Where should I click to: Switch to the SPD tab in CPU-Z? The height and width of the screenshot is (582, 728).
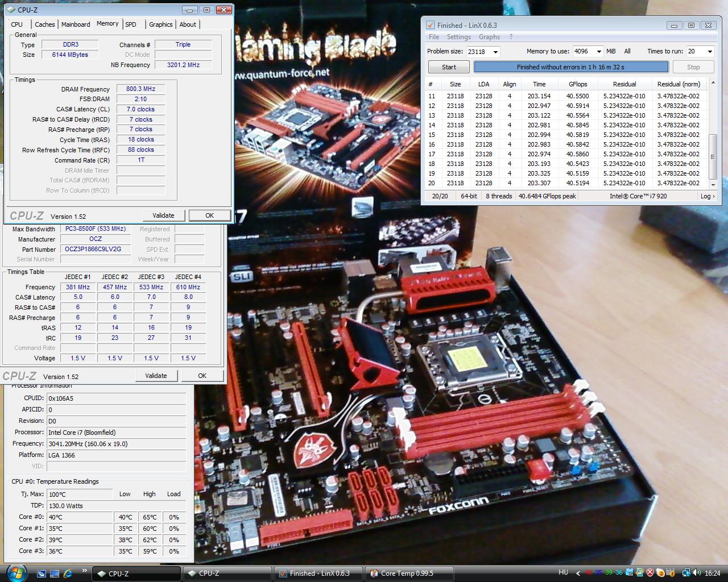(x=131, y=24)
